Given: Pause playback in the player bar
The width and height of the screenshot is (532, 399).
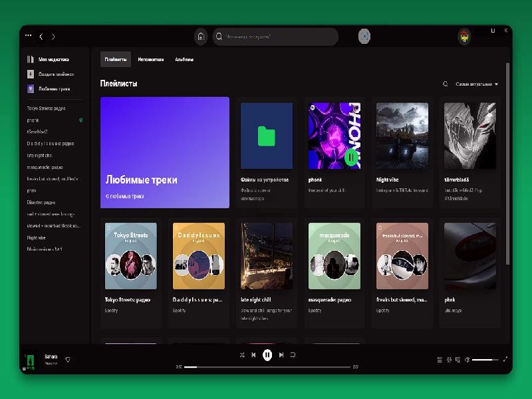Looking at the screenshot, I should 267,355.
